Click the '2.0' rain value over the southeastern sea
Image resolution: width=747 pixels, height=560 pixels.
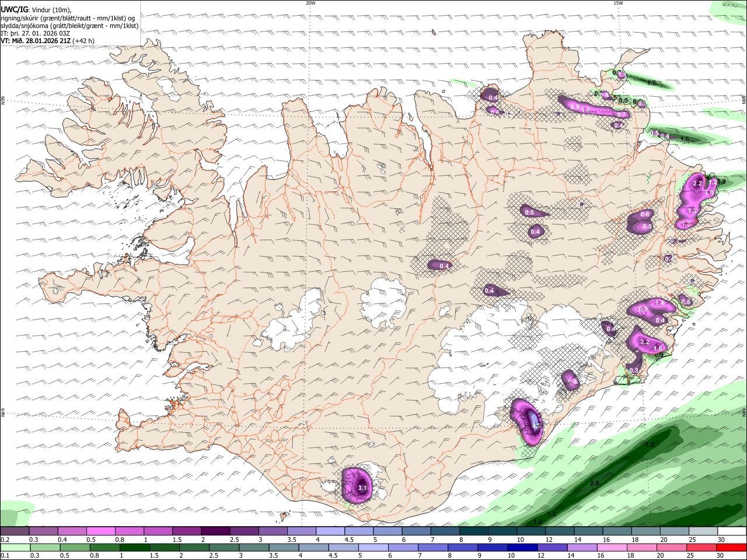click(x=595, y=484)
